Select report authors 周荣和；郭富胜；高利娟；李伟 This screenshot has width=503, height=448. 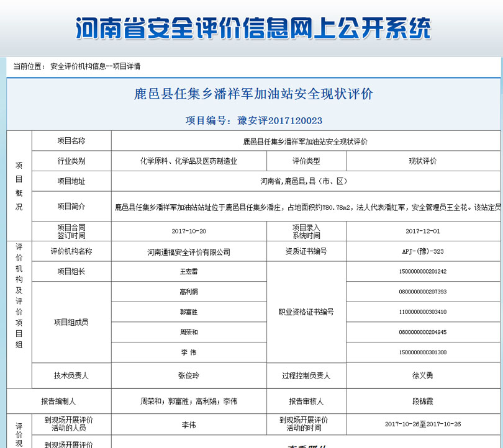189,401
